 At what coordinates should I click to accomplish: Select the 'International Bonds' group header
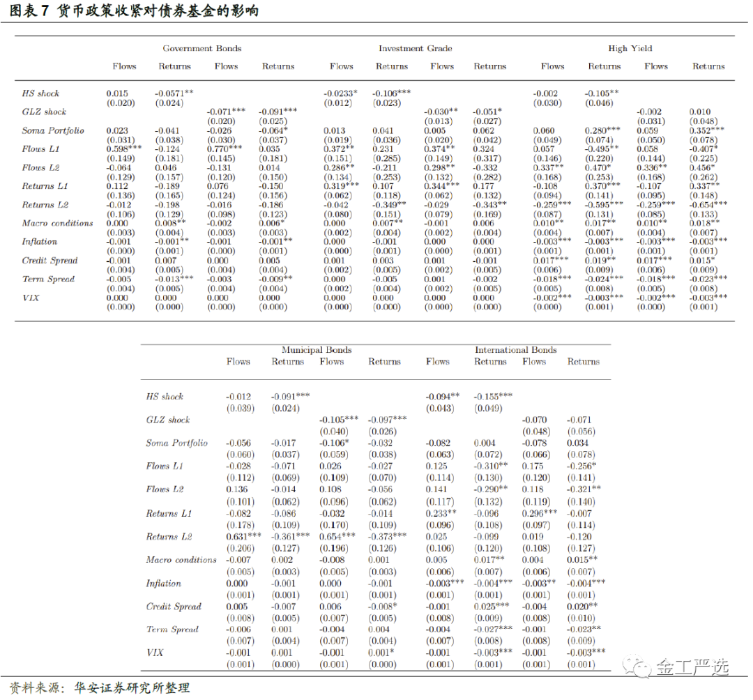click(x=515, y=349)
